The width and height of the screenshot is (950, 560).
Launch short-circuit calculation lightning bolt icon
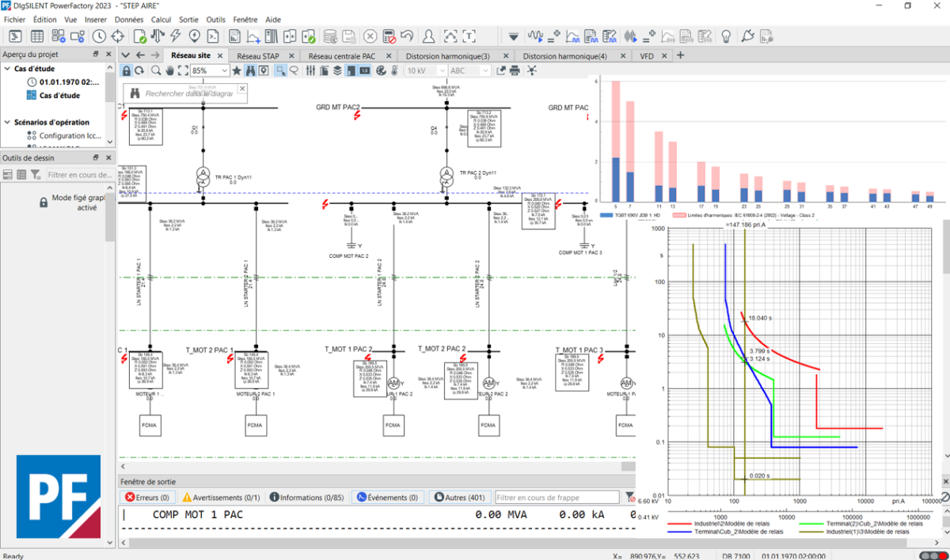176,36
